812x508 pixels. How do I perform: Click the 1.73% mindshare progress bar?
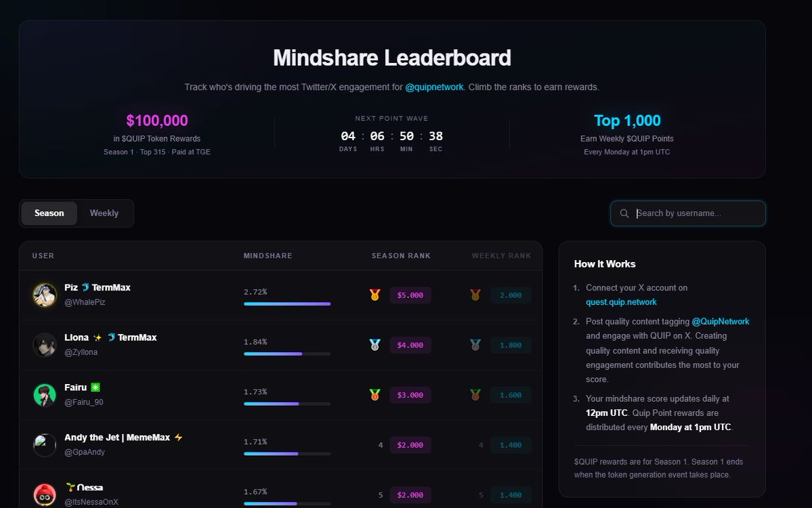[287, 404]
